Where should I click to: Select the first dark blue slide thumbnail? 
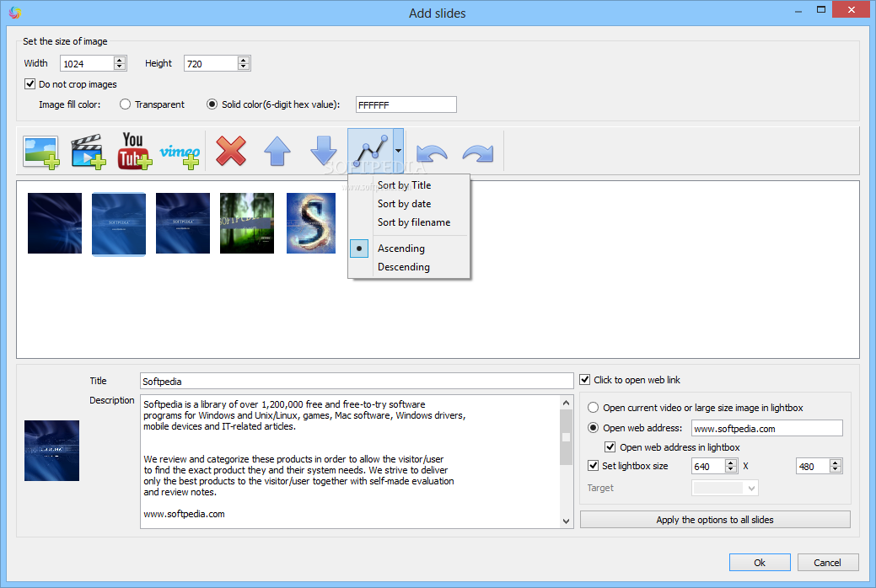(x=55, y=223)
